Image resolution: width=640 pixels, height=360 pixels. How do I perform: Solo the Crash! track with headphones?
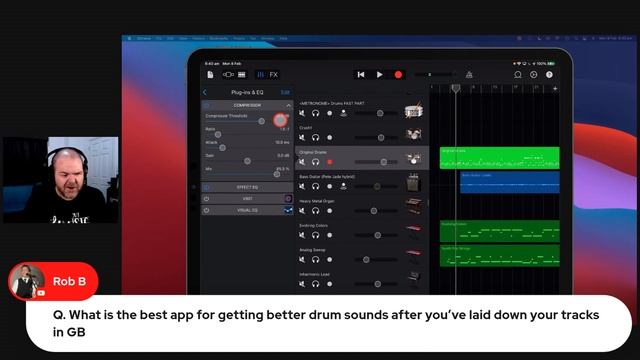316,138
